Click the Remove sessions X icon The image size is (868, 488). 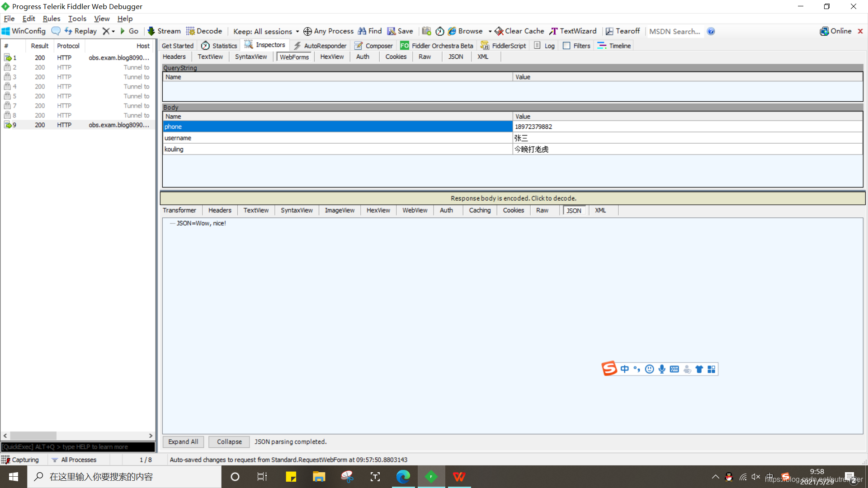click(x=106, y=31)
